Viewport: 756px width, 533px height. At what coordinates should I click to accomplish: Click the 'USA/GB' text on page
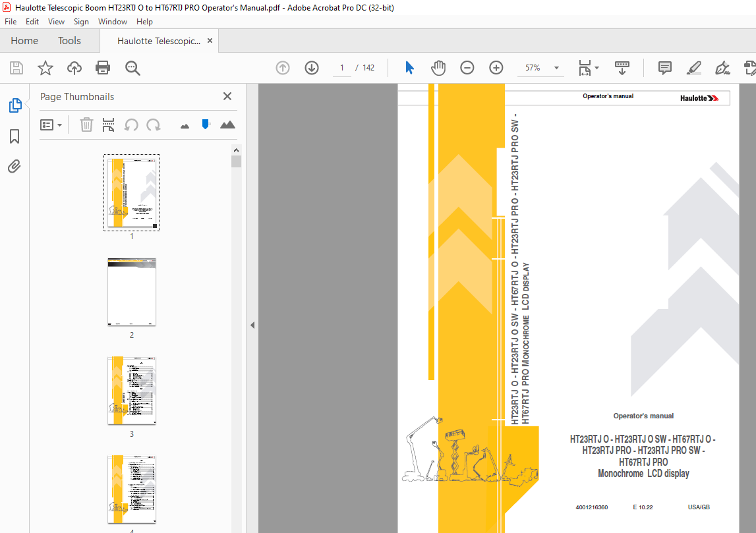coord(699,507)
